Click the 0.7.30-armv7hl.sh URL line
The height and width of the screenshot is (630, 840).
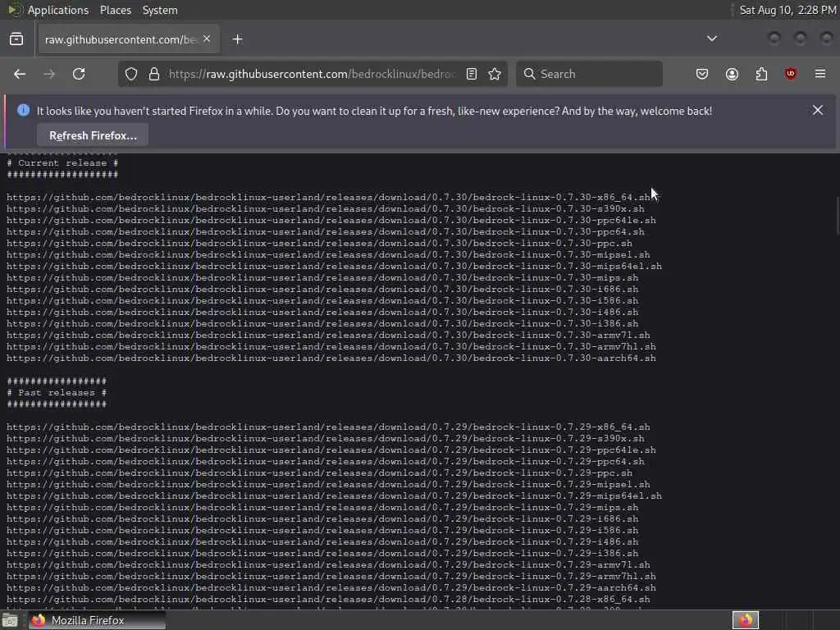331,347
